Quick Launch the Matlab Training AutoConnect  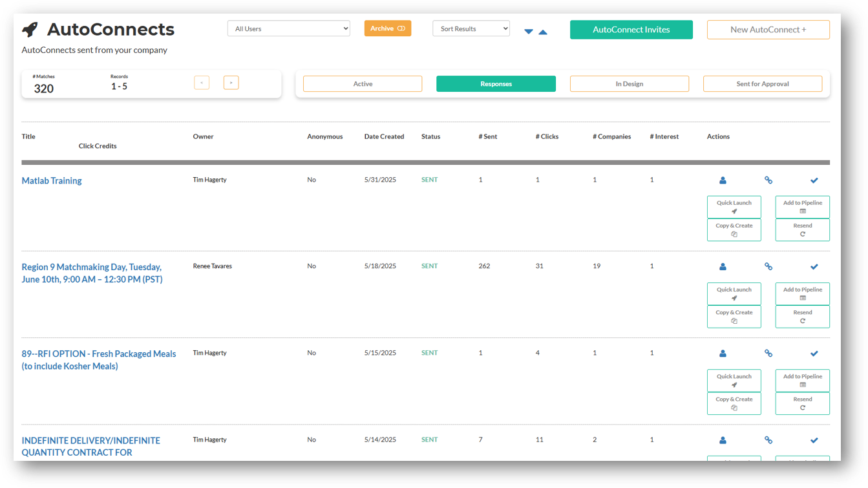click(734, 207)
